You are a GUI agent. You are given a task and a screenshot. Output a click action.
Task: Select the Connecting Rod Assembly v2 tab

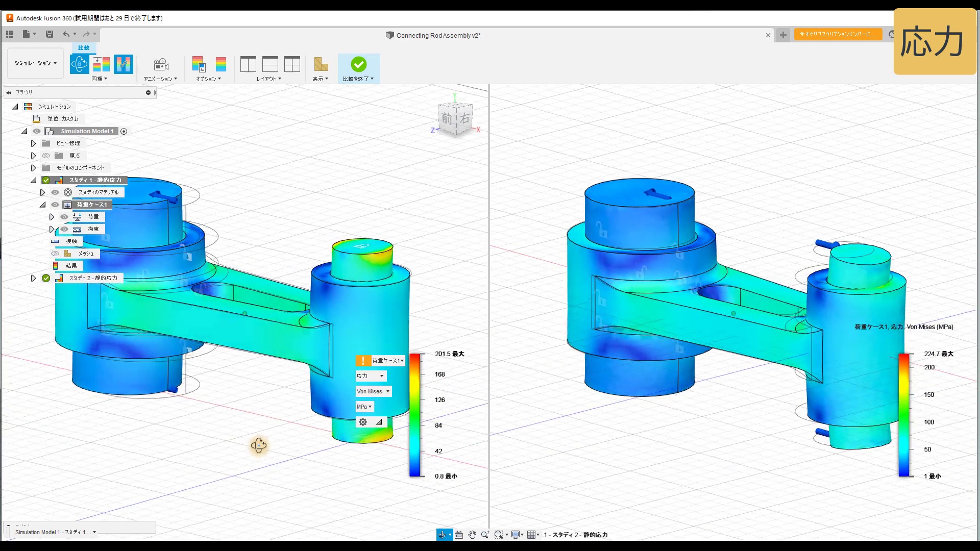point(438,35)
